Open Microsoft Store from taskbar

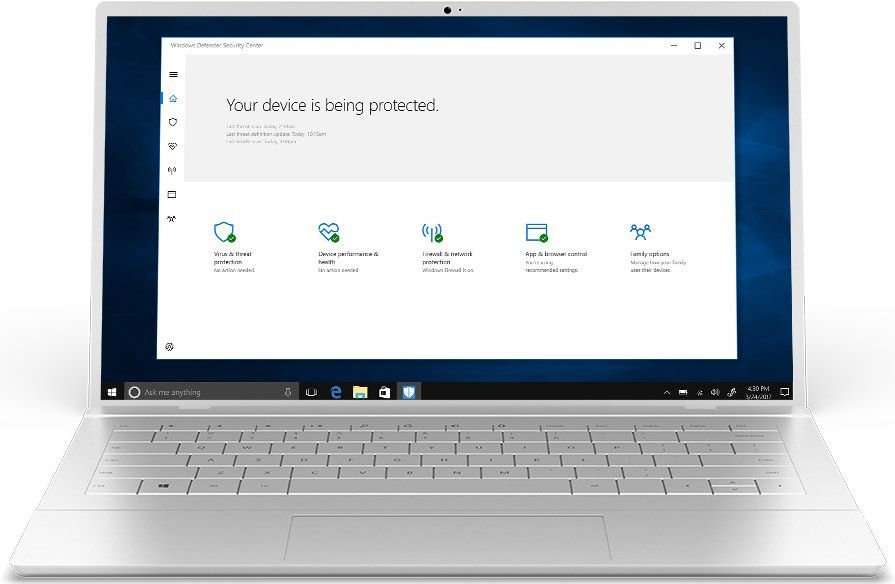tap(384, 392)
